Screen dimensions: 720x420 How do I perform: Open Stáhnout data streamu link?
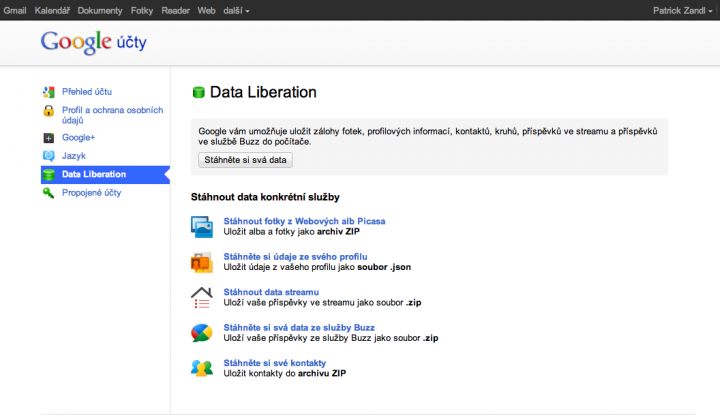pyautogui.click(x=265, y=292)
